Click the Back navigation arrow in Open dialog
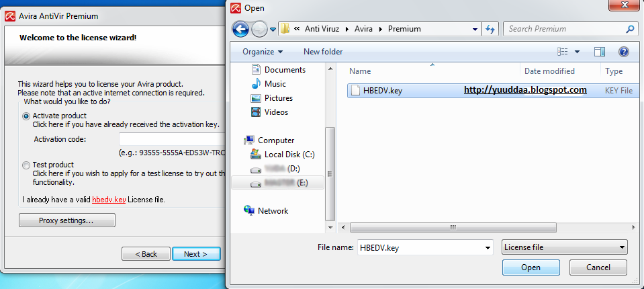The height and width of the screenshot is (289, 644). click(240, 29)
